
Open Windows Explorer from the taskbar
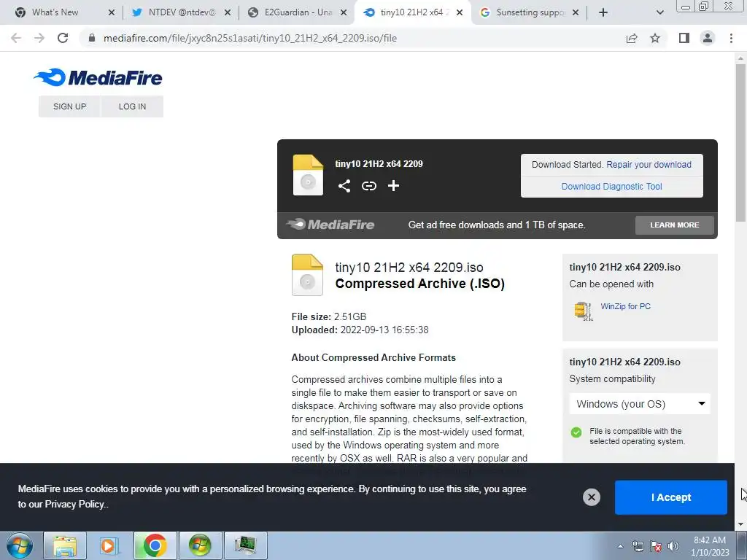click(65, 545)
